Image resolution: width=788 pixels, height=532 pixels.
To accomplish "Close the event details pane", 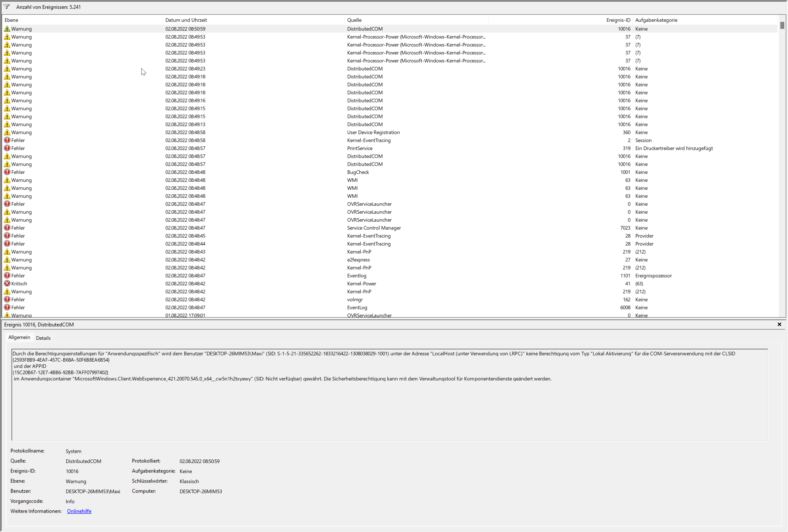I will pyautogui.click(x=779, y=325).
